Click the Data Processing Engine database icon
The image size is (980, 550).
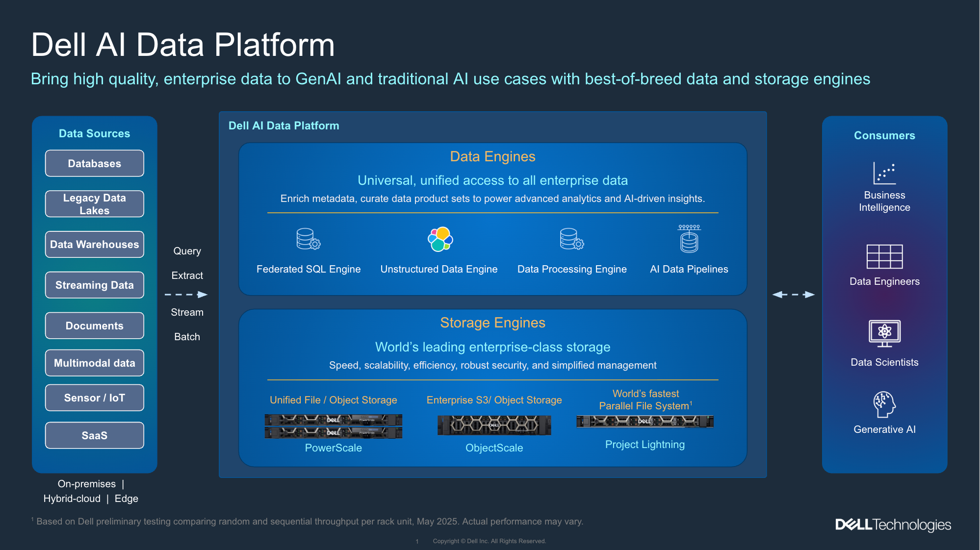(572, 239)
